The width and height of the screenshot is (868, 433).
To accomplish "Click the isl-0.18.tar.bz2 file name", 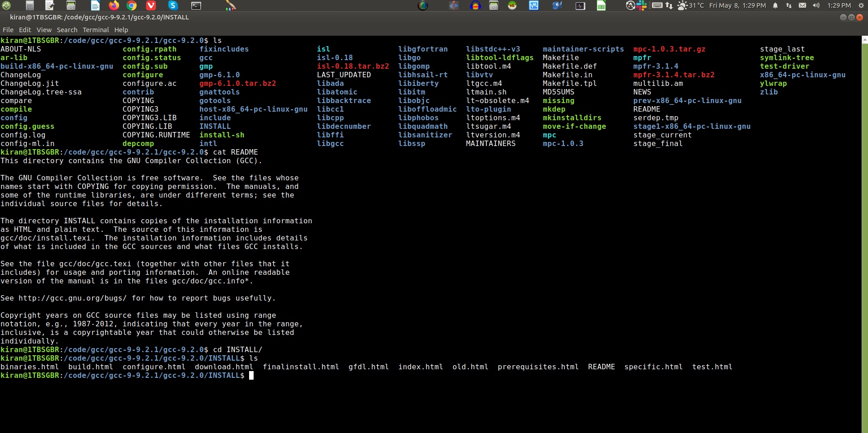I will pyautogui.click(x=353, y=66).
